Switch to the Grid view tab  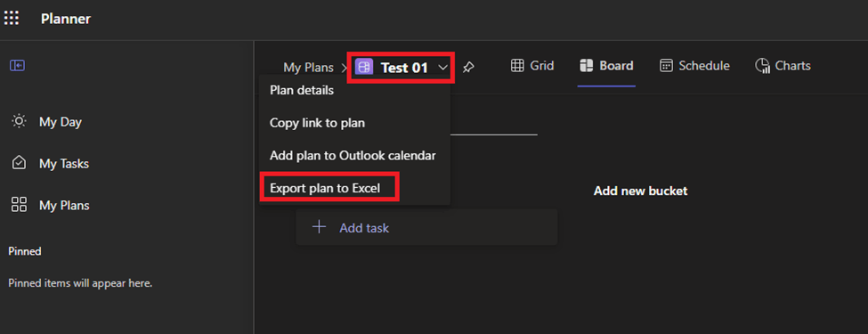coord(532,66)
